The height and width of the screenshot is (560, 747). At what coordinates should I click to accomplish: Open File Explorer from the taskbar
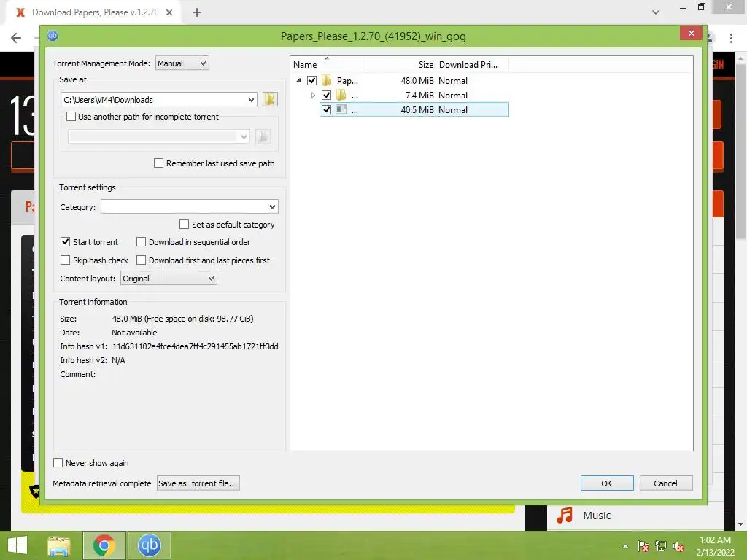(x=59, y=545)
